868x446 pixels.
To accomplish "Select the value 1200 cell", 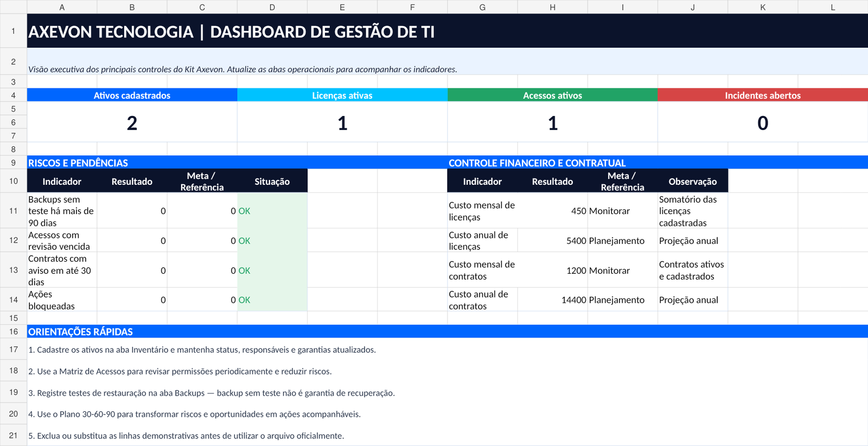I will pyautogui.click(x=552, y=270).
